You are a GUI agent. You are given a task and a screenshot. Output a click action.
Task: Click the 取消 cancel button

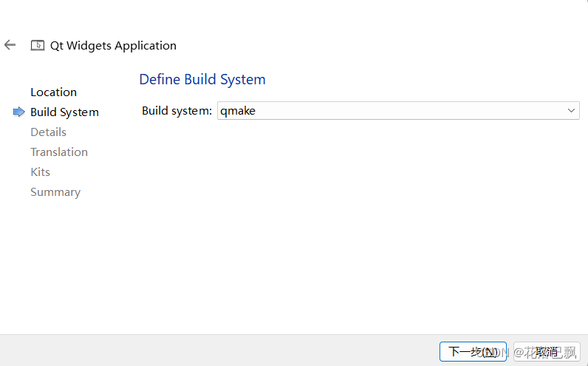click(547, 352)
